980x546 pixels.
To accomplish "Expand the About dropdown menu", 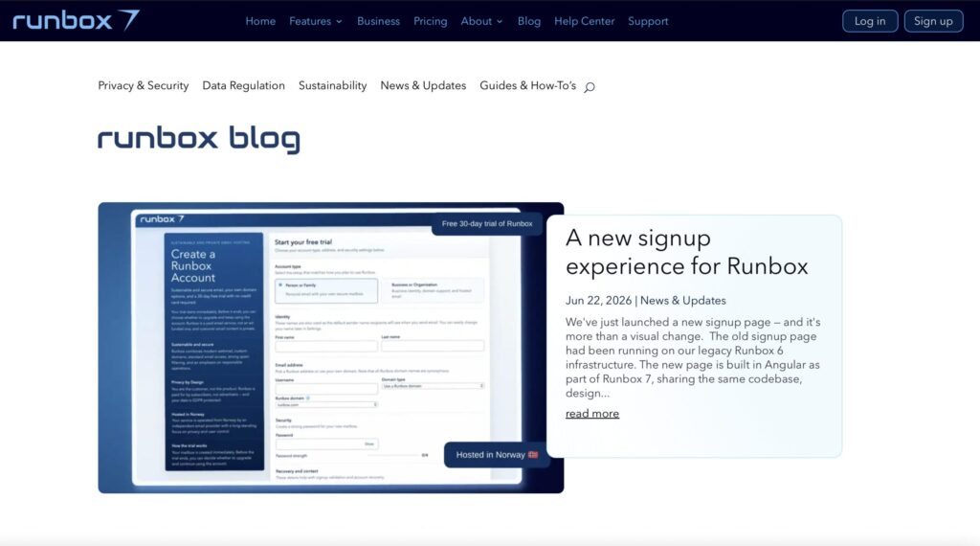I will point(481,21).
